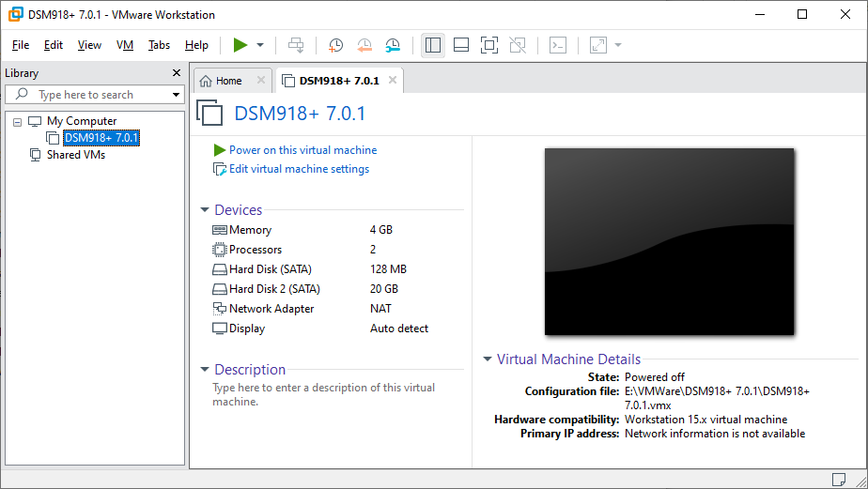868x489 pixels.
Task: Open the Snapshot Manager icon
Action: coord(393,45)
